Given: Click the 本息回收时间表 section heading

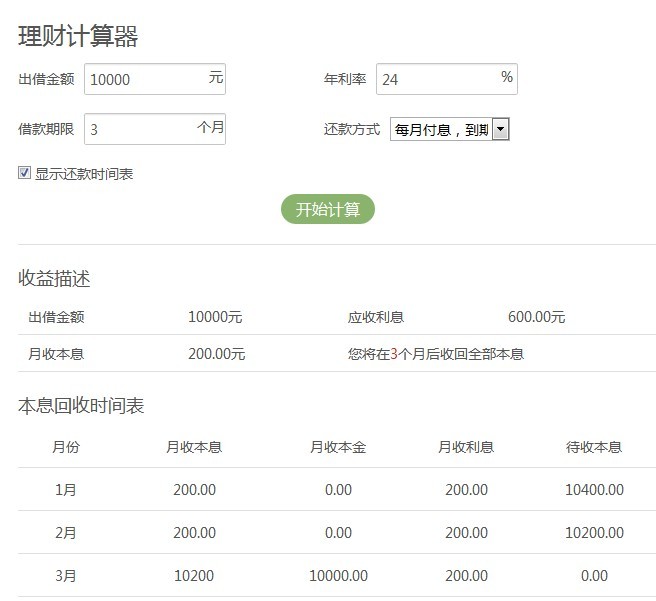Looking at the screenshot, I should click(81, 406).
